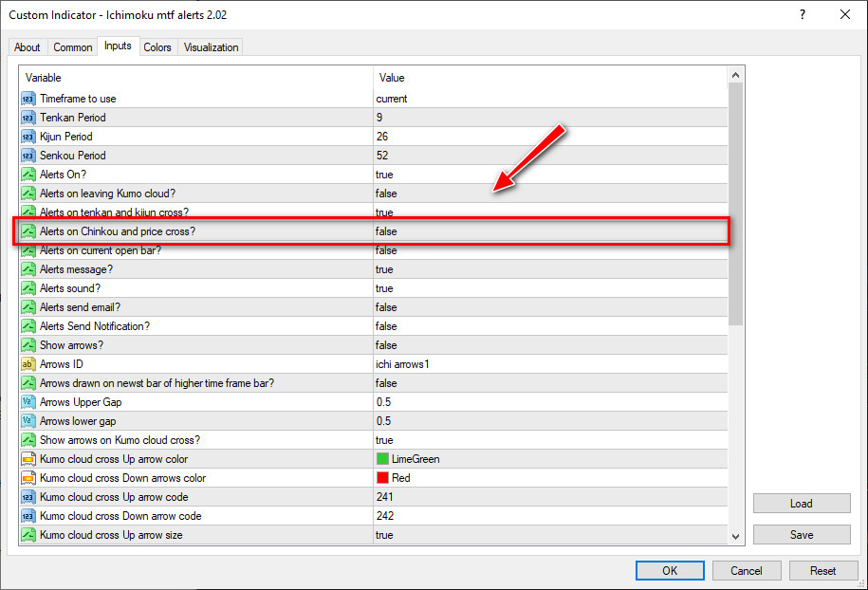Click the integer icon beside Kumo cloud cross Down arrow code

(x=28, y=516)
